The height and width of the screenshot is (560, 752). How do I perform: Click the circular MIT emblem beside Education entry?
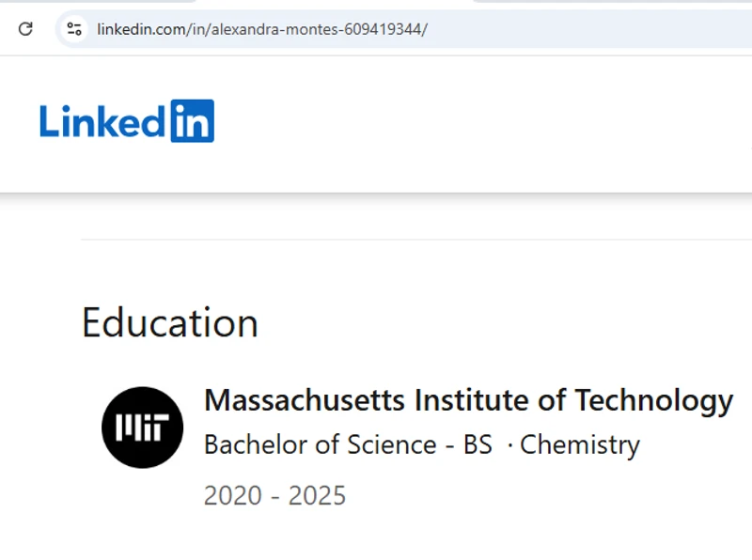coord(142,427)
